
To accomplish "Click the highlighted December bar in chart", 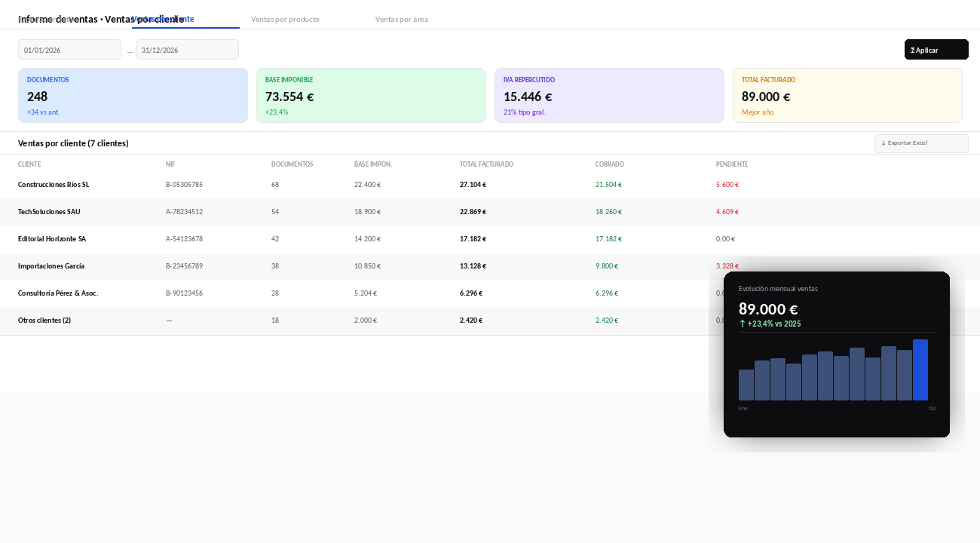I will (920, 370).
